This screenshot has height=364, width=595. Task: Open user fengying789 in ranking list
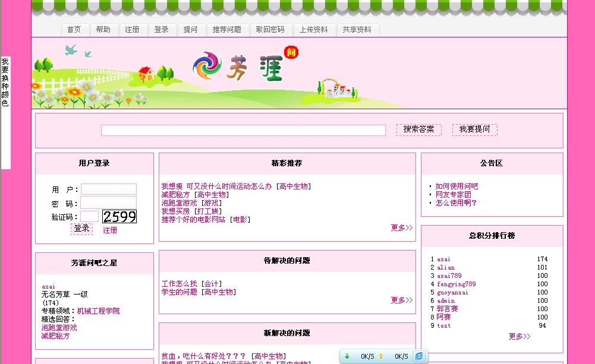click(456, 284)
